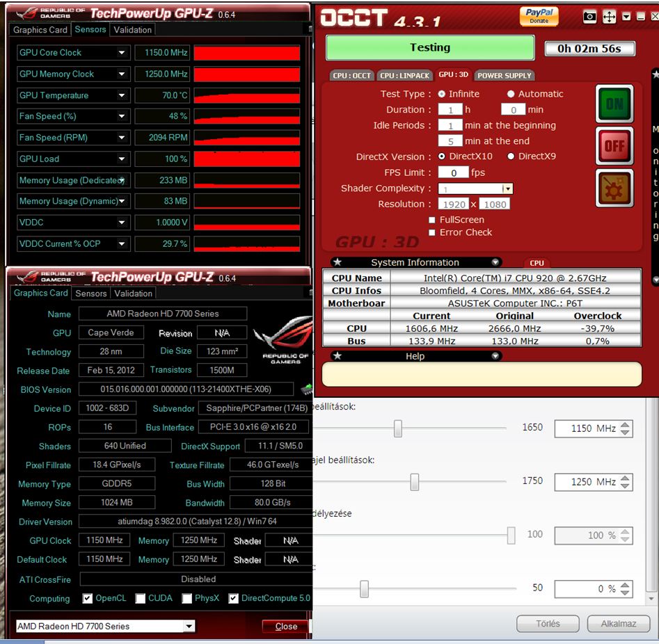The image size is (659, 644).
Task: Click the memory clock slider with maximum 1750
Action: [414, 482]
